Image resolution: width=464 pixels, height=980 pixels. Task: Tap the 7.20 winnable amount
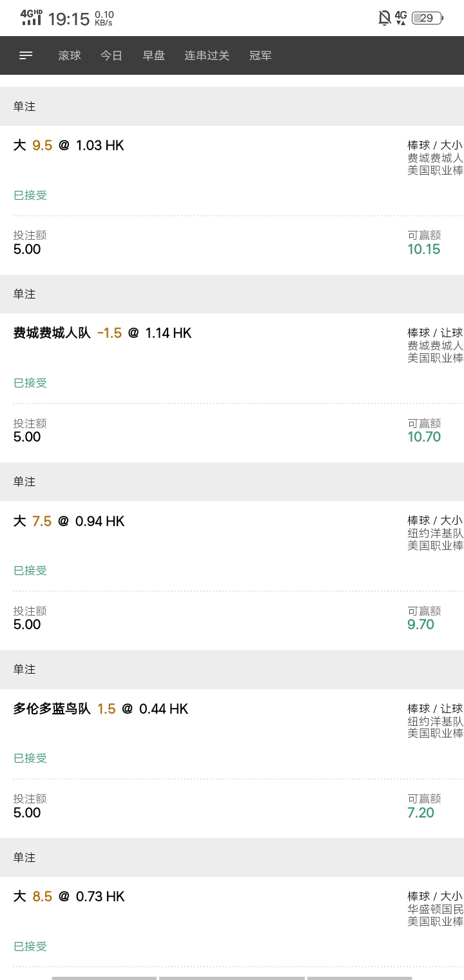(421, 812)
